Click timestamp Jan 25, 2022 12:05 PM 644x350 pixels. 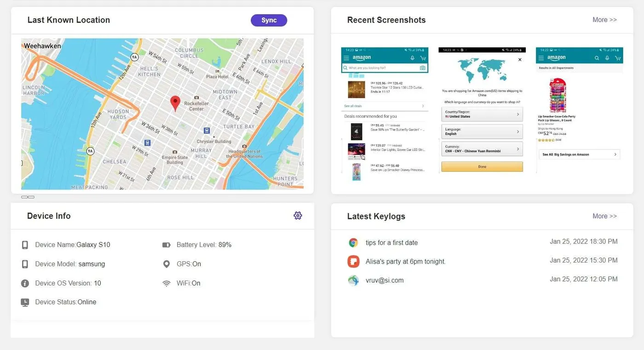pos(584,279)
